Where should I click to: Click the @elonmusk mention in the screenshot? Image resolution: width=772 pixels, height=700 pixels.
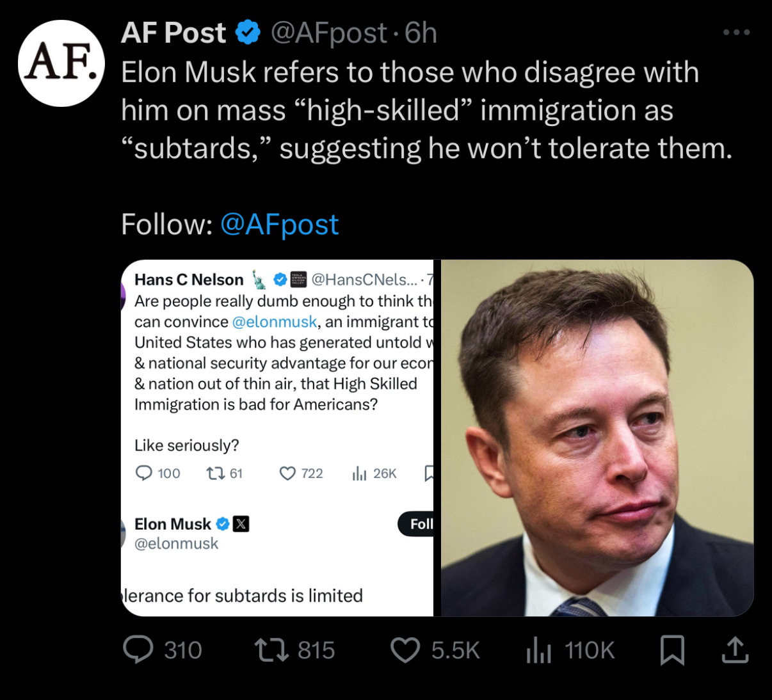click(274, 322)
